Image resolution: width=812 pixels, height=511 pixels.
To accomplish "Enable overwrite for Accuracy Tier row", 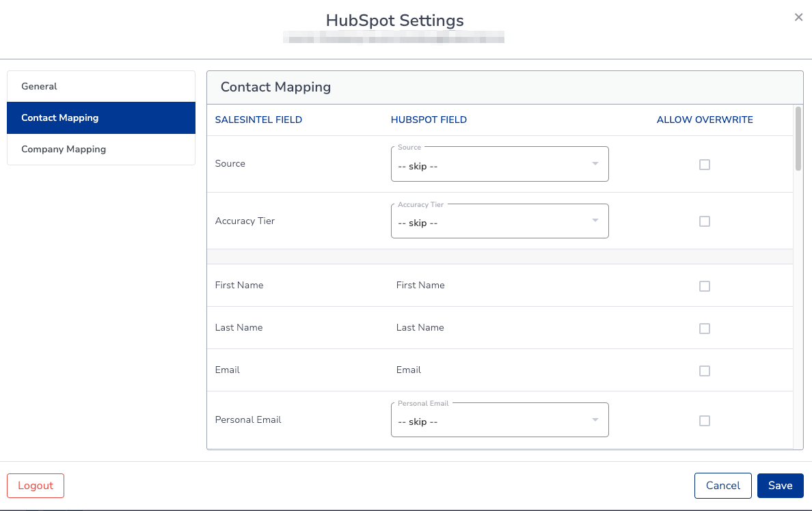I will click(x=704, y=221).
